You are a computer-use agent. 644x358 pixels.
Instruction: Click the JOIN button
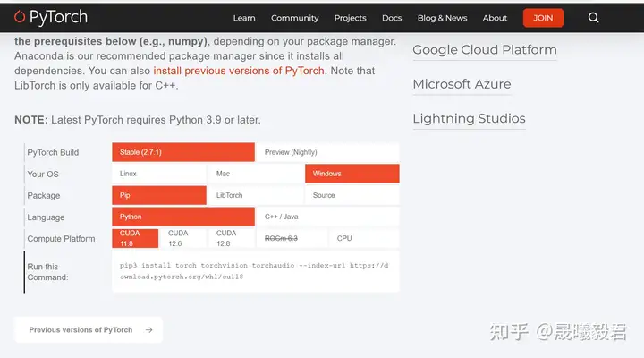click(x=543, y=18)
